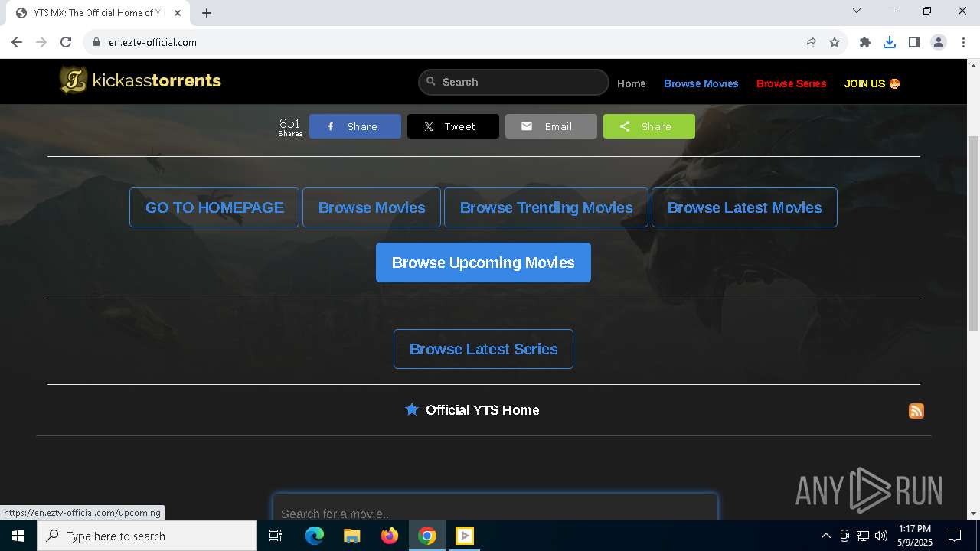Screen dimensions: 980x551
Task: Open the Extensions puzzle icon
Action: tap(865, 42)
